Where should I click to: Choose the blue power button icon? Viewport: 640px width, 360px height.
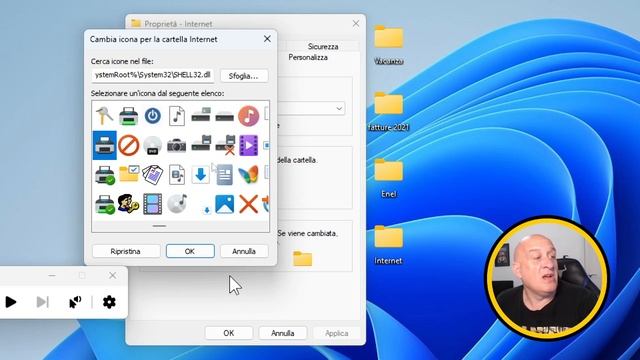click(x=153, y=116)
